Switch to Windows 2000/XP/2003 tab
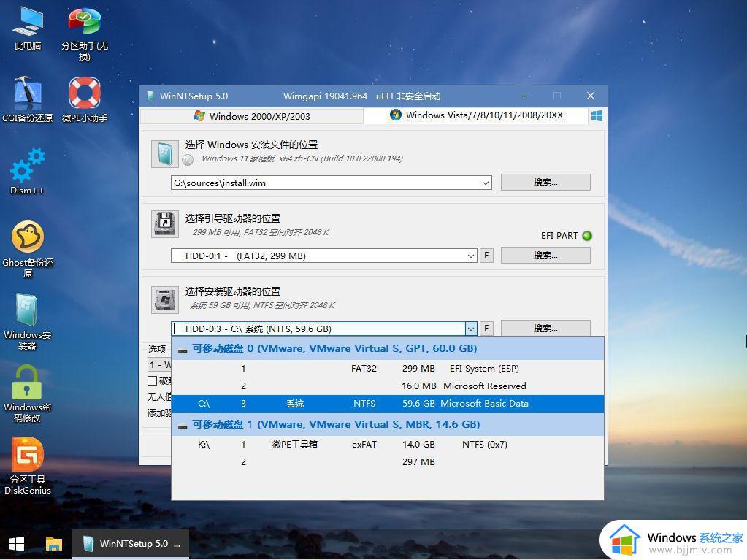This screenshot has height=560, width=747. click(x=251, y=116)
